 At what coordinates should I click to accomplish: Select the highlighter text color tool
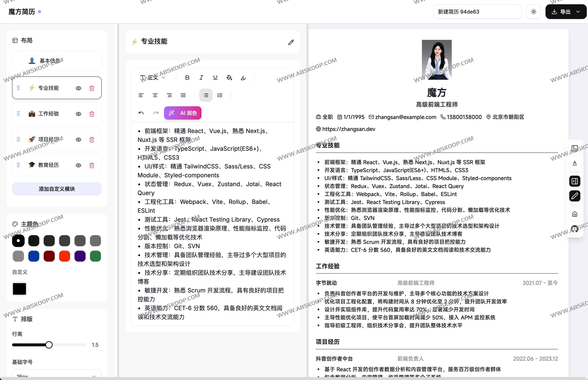[x=243, y=78]
